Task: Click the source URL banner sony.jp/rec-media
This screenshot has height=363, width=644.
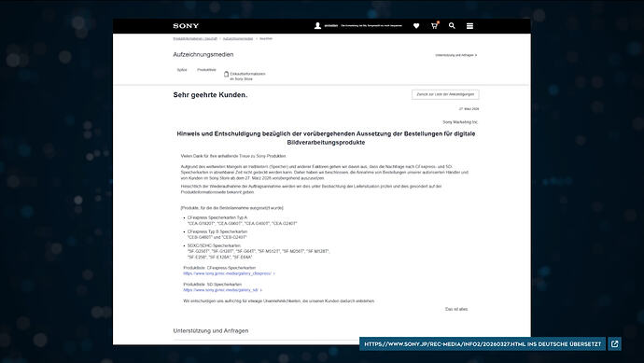Action: click(483, 344)
